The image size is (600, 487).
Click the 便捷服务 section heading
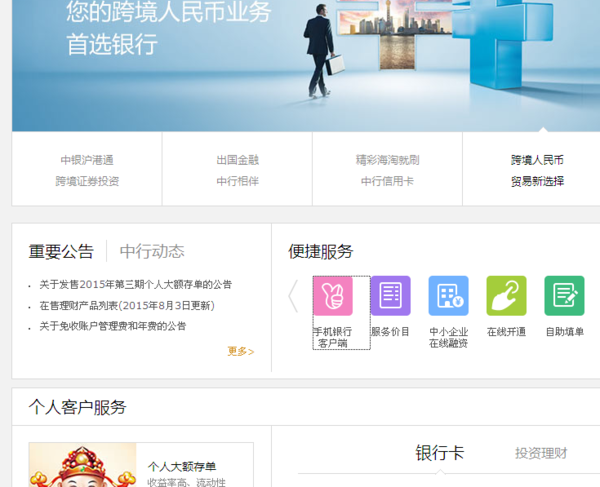click(321, 252)
